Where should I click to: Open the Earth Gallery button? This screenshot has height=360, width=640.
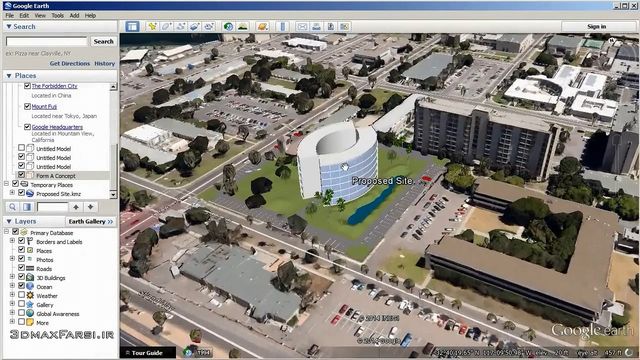(91, 221)
